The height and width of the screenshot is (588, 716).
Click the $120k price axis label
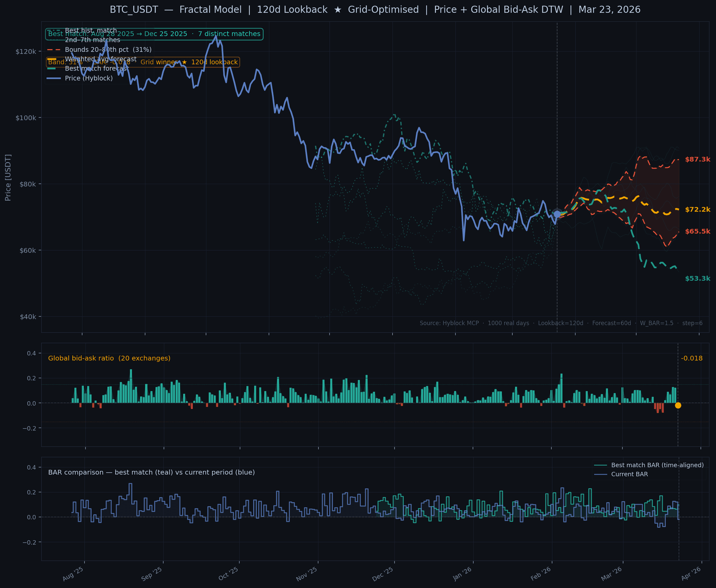(x=26, y=51)
